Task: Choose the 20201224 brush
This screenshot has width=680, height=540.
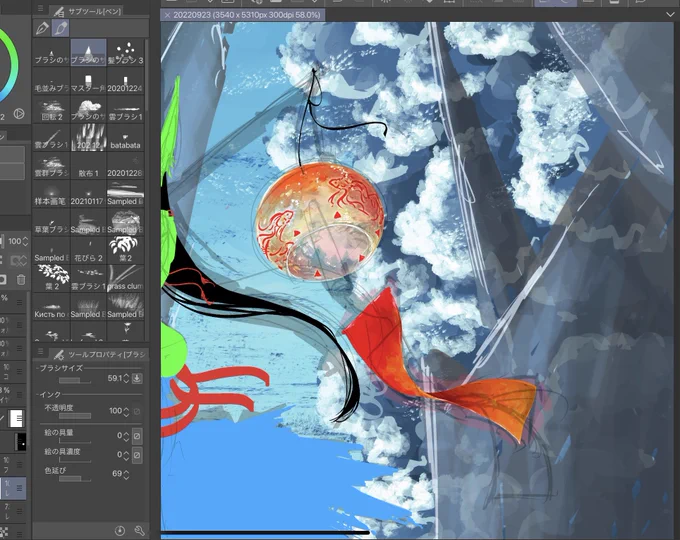Action: pyautogui.click(x=125, y=81)
